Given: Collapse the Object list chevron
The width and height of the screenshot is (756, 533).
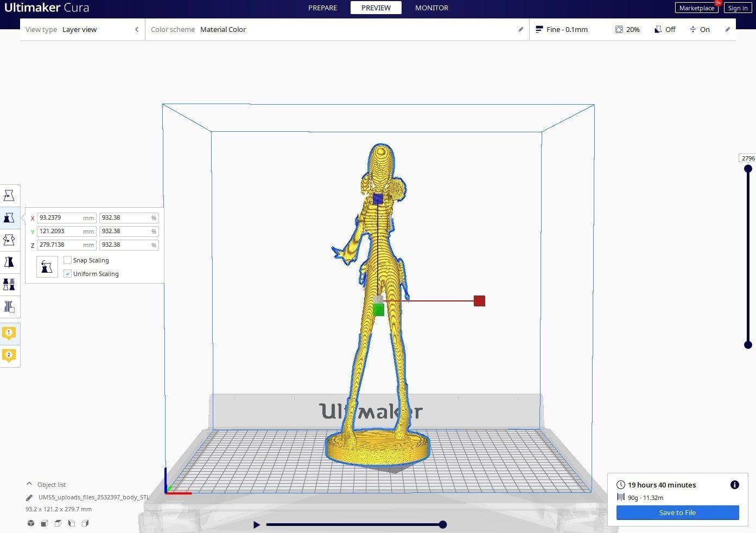Looking at the screenshot, I should (29, 484).
